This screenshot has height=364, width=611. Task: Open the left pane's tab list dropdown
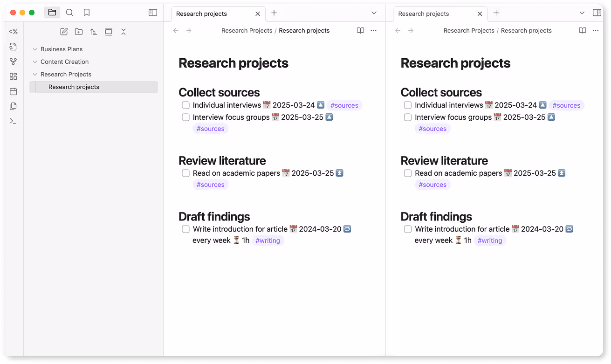tap(374, 14)
